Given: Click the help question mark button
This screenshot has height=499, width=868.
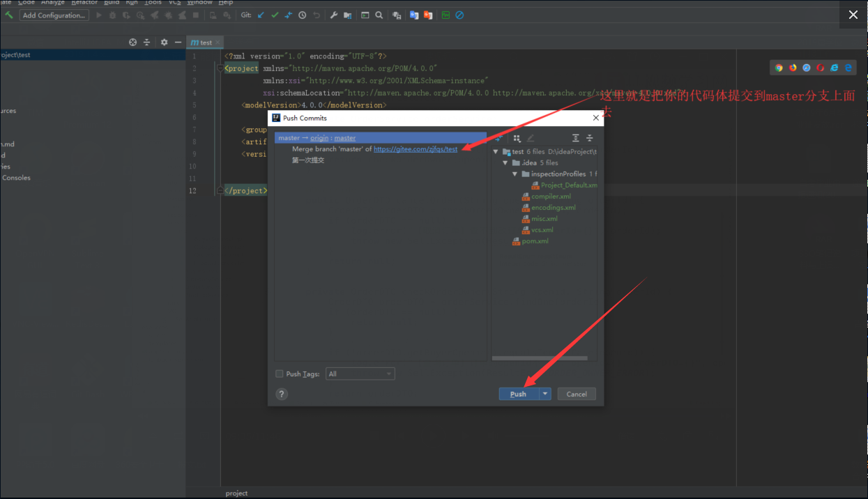Looking at the screenshot, I should click(x=282, y=394).
